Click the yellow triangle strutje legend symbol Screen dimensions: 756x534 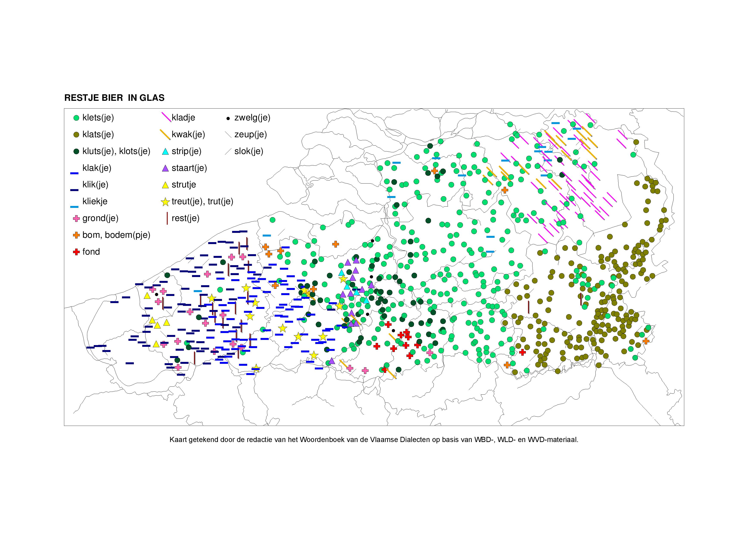[x=166, y=185]
